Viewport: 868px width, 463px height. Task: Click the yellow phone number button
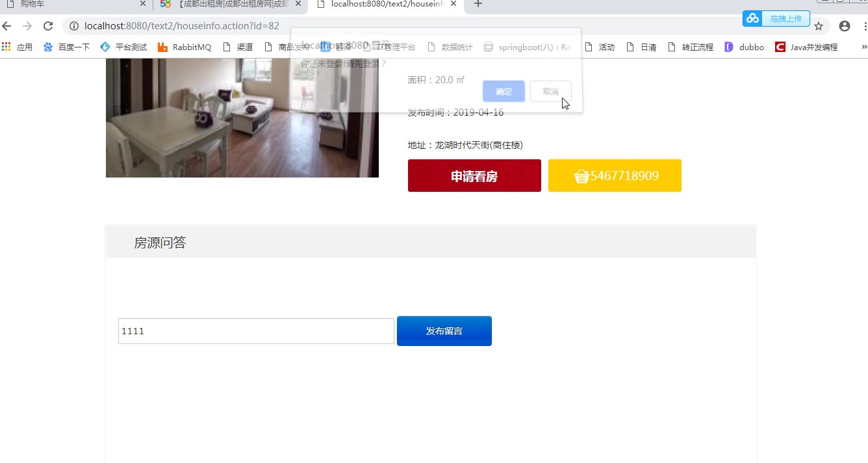615,176
